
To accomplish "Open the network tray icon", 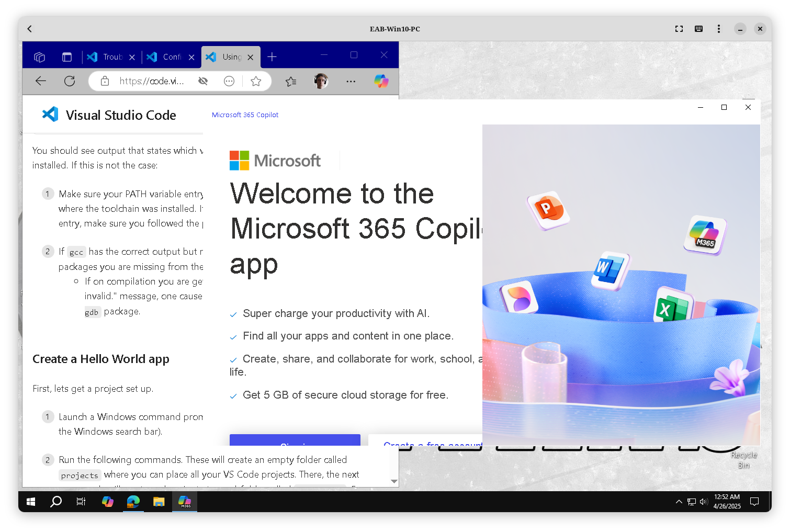I will [692, 502].
